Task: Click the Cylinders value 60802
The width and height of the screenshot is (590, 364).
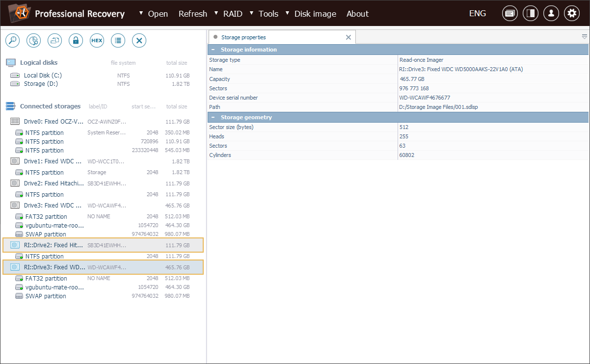Action: click(407, 155)
